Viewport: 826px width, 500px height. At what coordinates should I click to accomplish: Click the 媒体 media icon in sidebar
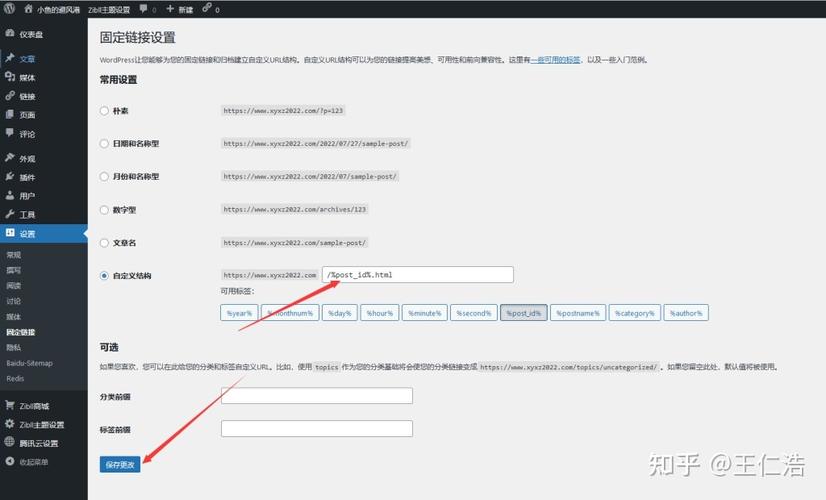pos(9,76)
